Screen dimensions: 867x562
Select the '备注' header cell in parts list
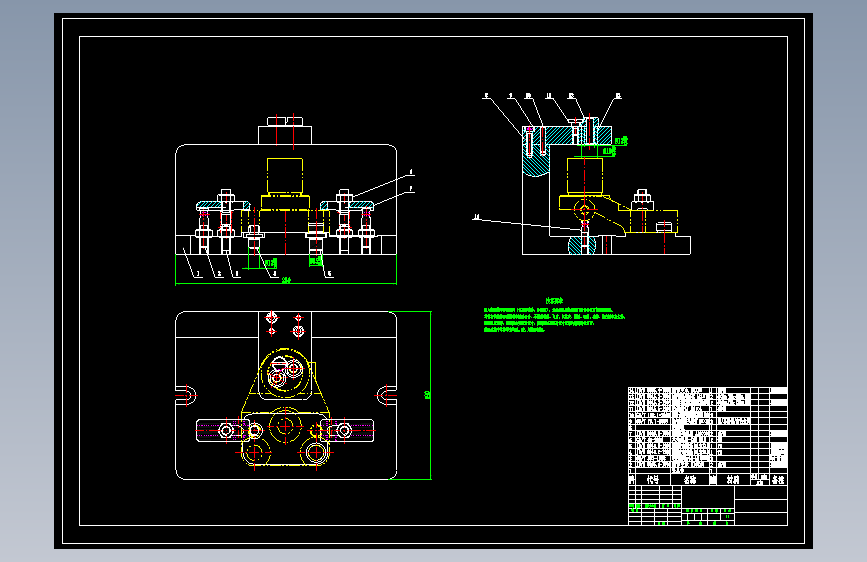coord(779,480)
